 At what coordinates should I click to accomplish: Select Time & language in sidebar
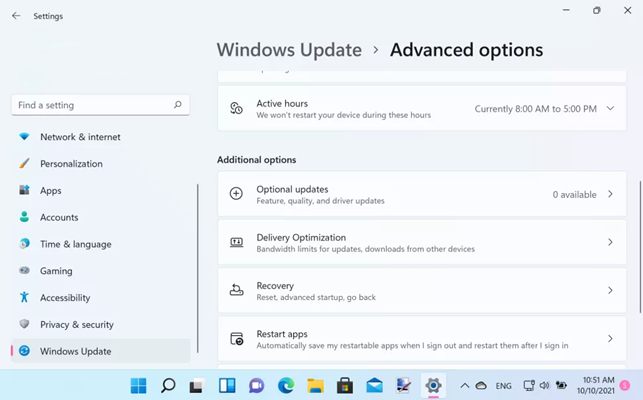(x=101, y=244)
